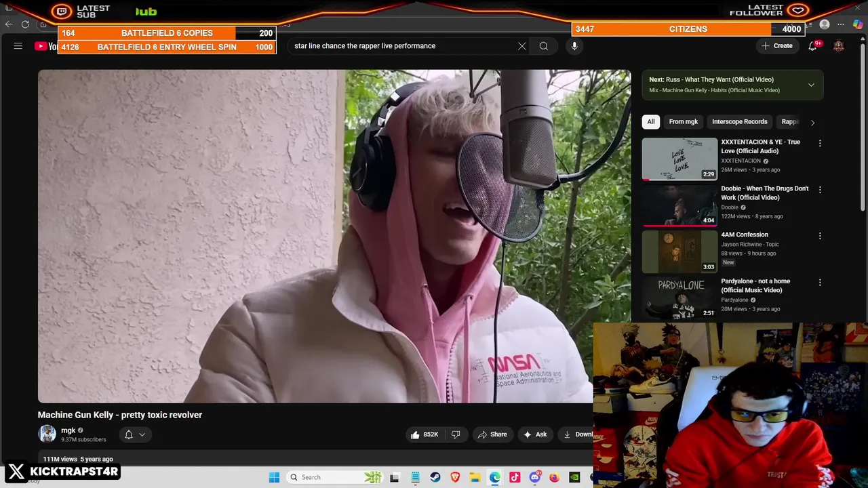Image resolution: width=868 pixels, height=488 pixels.
Task: Open the YouTube account avatar menu
Action: point(839,46)
